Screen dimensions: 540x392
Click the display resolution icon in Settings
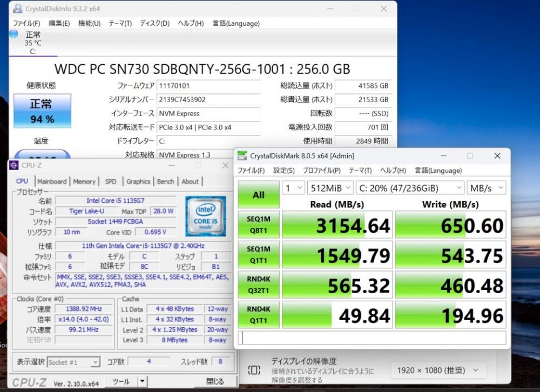coord(254,370)
